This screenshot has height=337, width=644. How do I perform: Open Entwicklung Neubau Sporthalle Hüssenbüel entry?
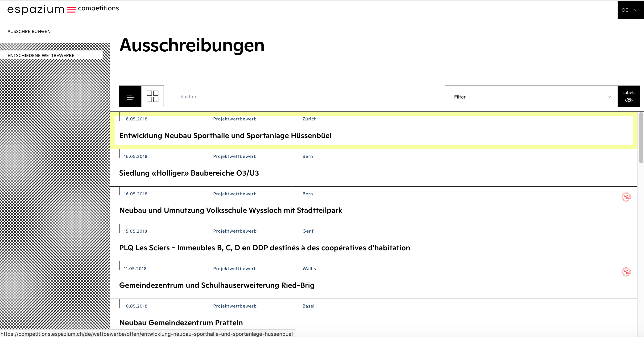point(225,136)
